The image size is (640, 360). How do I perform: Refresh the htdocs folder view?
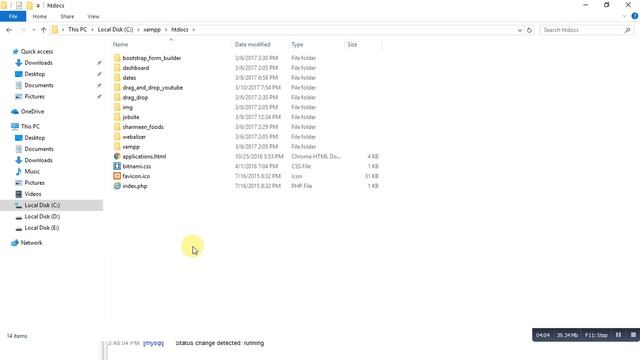(x=529, y=30)
